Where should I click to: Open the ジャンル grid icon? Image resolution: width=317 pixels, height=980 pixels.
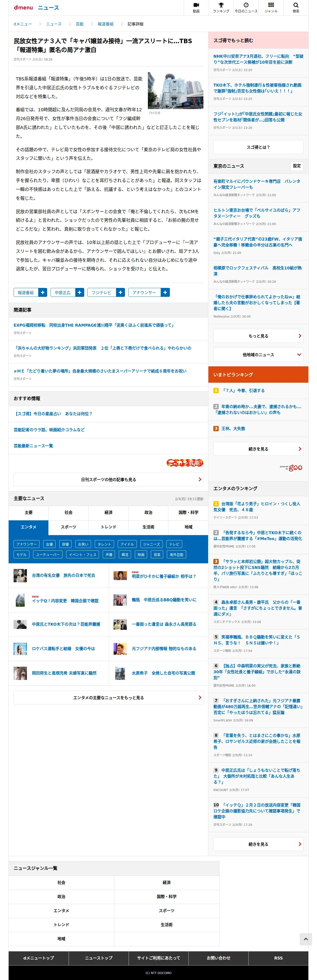271,8
